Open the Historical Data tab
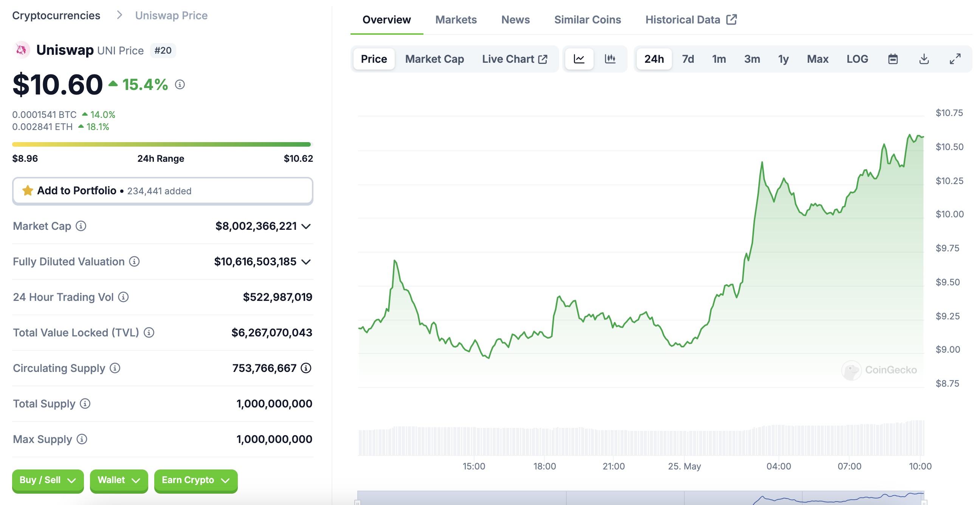The height and width of the screenshot is (505, 980). (691, 20)
